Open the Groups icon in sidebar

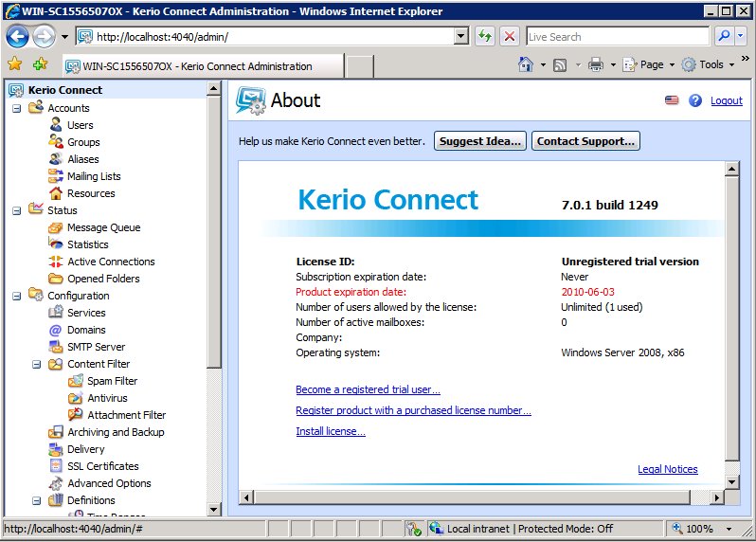coord(56,142)
